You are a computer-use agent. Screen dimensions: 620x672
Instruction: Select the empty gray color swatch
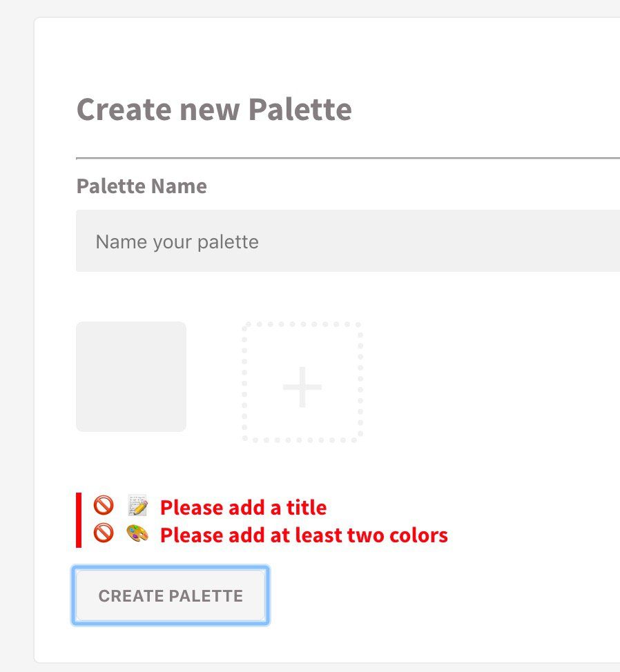tap(131, 377)
